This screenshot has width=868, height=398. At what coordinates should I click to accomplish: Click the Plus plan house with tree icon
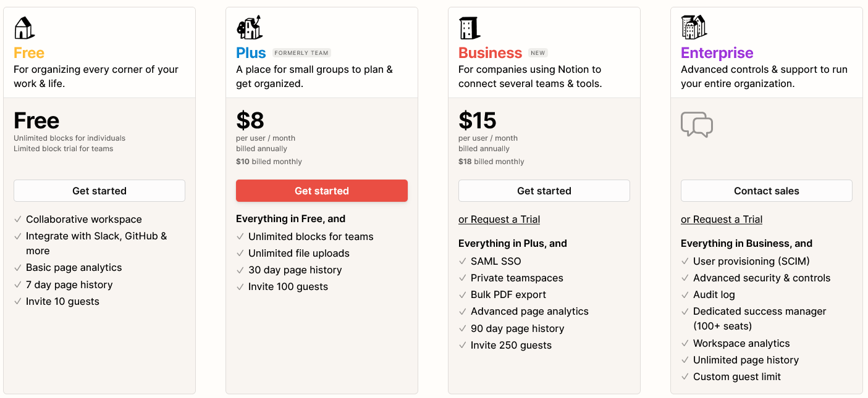pyautogui.click(x=249, y=28)
